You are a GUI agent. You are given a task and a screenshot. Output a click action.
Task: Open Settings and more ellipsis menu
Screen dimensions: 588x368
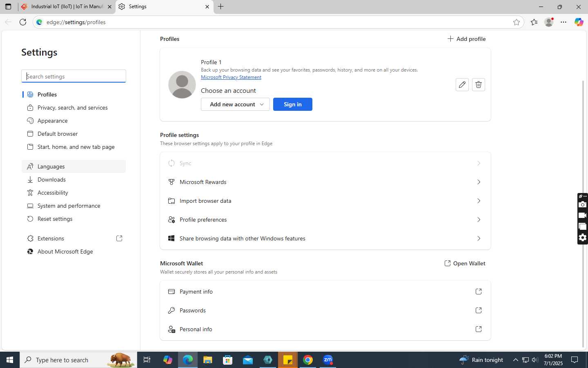[563, 22]
